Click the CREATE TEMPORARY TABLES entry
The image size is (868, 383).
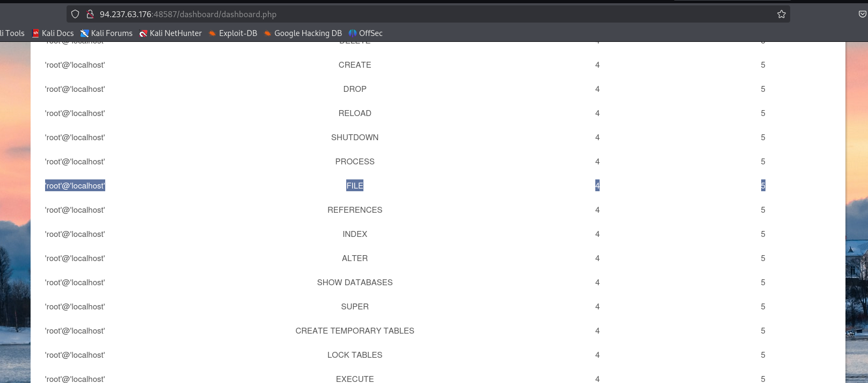[x=355, y=331]
